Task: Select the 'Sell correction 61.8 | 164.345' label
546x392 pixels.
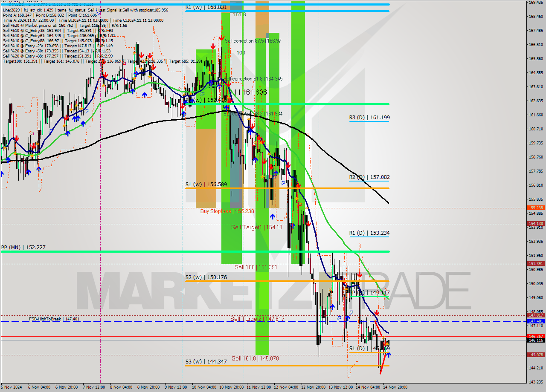Action: [253, 79]
